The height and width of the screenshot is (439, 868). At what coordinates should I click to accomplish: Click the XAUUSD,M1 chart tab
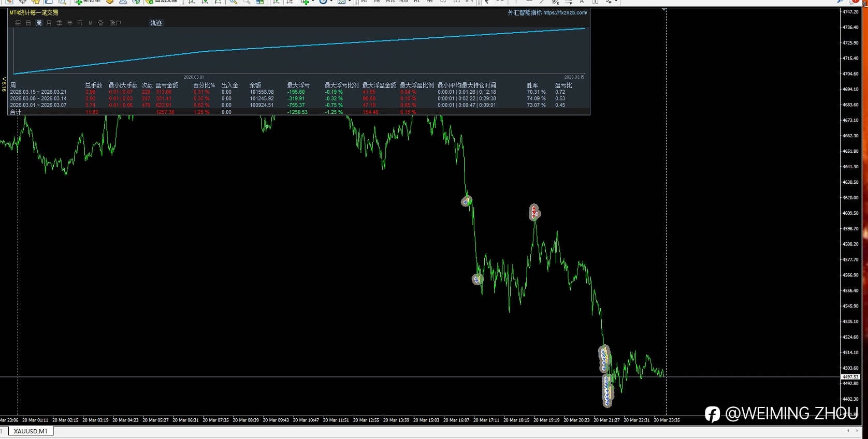31,431
